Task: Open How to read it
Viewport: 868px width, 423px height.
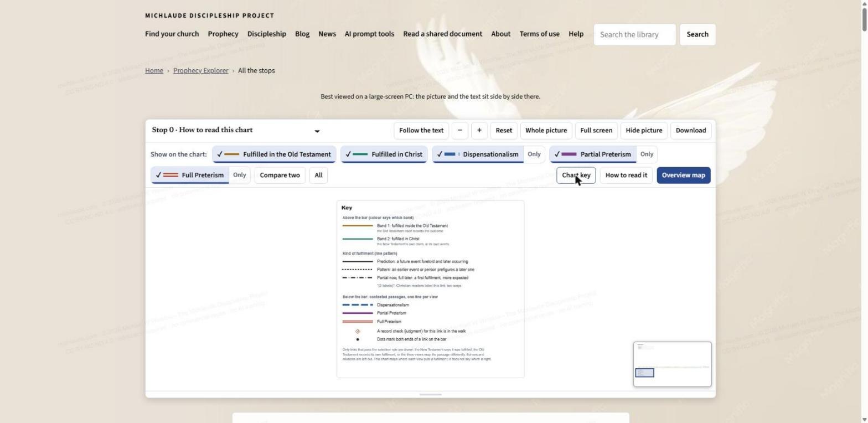Action: pyautogui.click(x=626, y=175)
